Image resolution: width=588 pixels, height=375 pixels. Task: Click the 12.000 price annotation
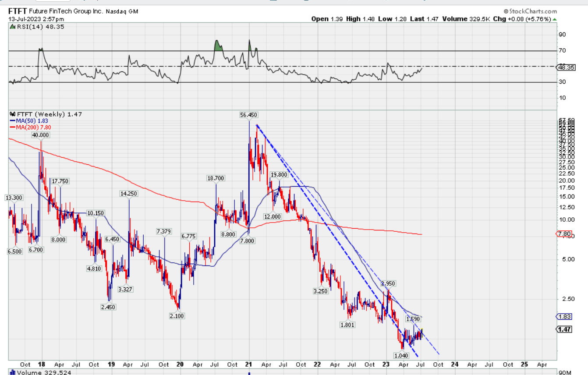point(272,216)
